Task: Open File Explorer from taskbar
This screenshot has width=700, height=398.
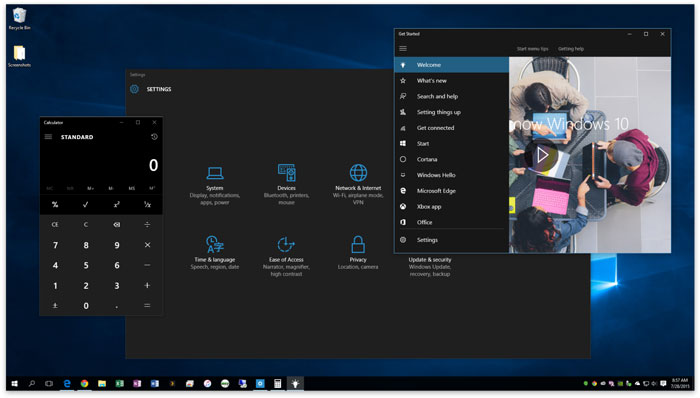Action: (x=102, y=383)
